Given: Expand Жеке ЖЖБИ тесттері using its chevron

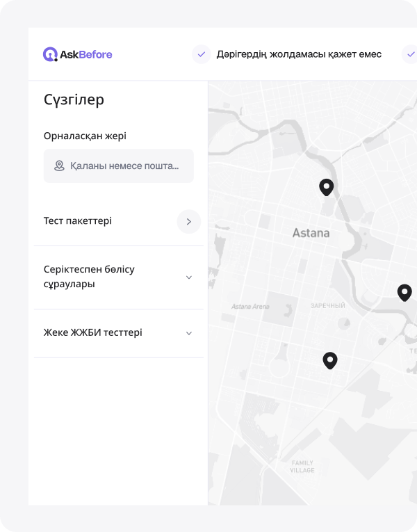Looking at the screenshot, I should [188, 333].
